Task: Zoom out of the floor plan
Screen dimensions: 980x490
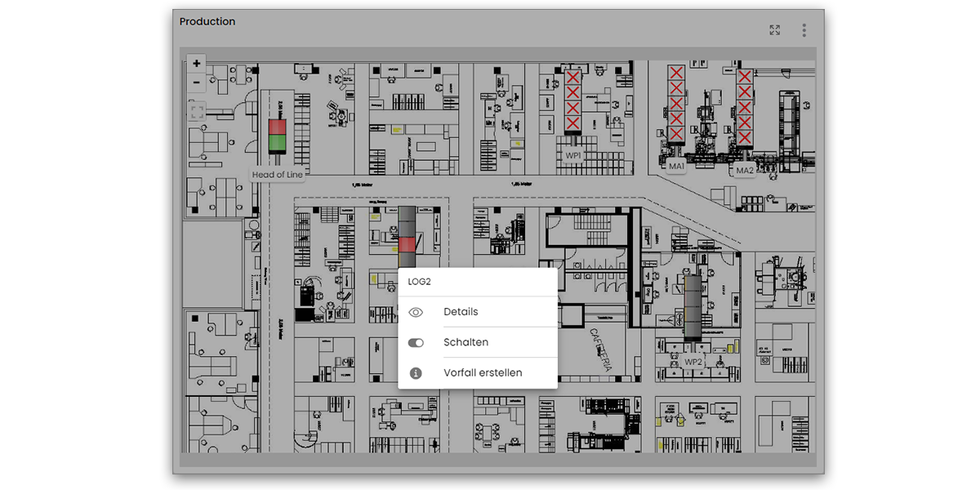Action: coord(197,82)
